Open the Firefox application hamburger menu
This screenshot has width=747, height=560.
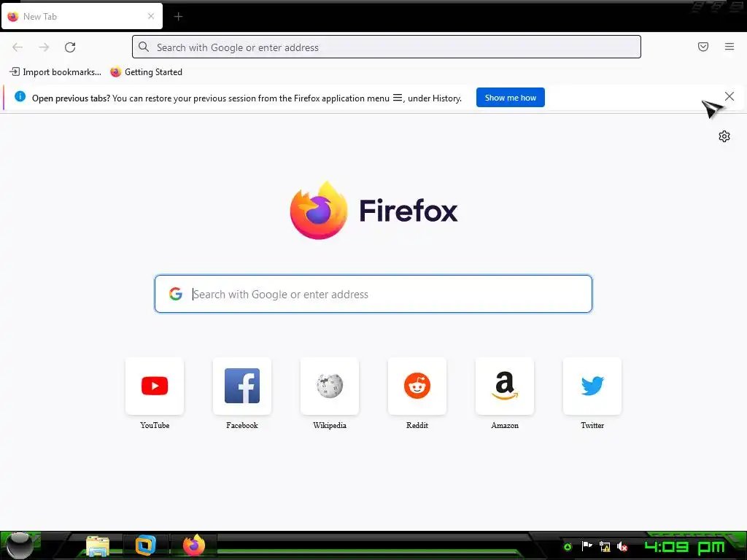point(729,47)
